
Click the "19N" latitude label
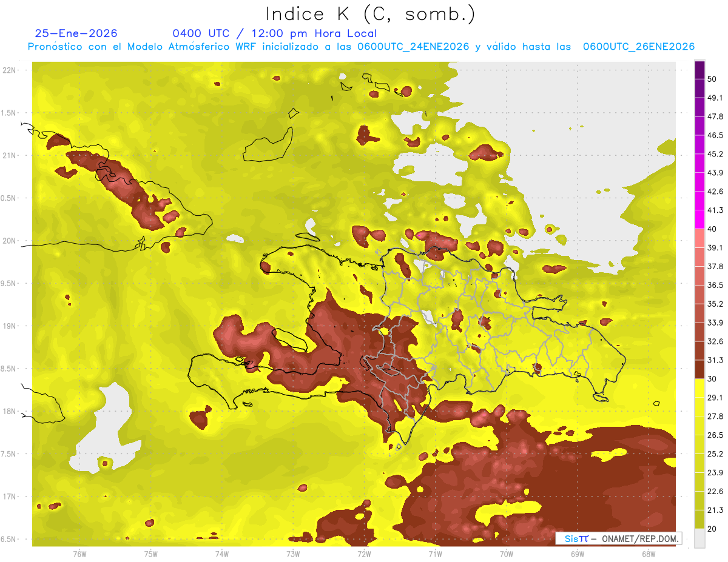[10, 326]
